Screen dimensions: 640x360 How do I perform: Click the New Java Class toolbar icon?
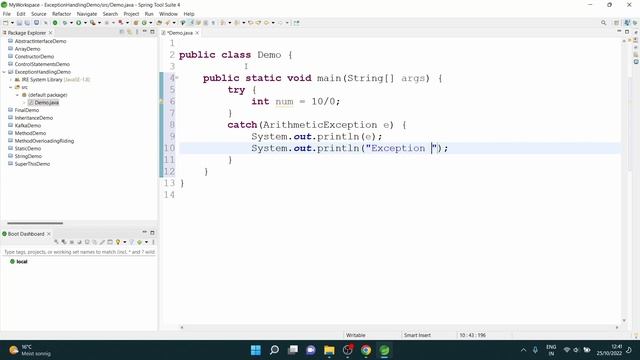[144, 23]
